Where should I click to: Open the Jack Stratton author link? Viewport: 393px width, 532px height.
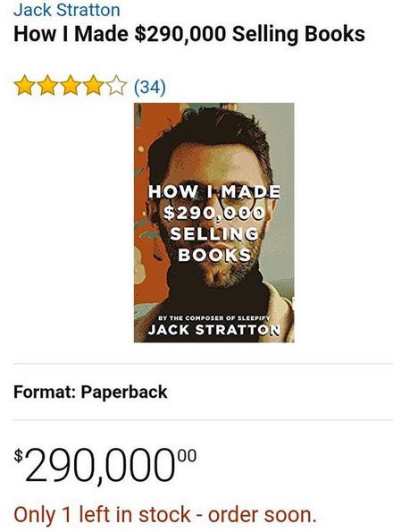(67, 10)
